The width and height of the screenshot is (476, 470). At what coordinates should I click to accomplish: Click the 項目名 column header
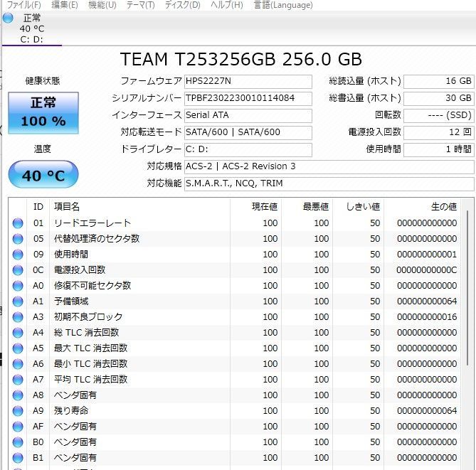tap(139, 207)
